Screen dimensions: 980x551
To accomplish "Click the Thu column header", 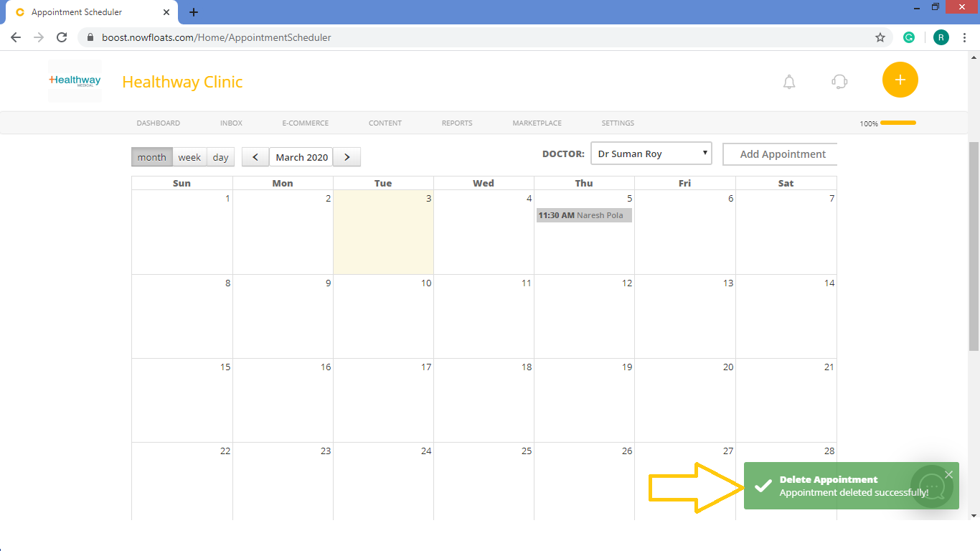I will pos(584,183).
